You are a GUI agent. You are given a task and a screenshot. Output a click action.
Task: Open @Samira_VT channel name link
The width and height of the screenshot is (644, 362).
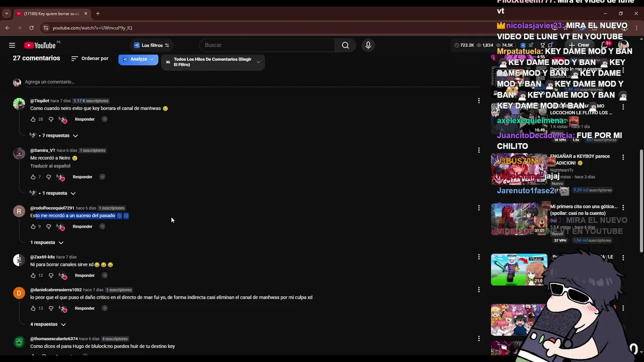coord(43,150)
